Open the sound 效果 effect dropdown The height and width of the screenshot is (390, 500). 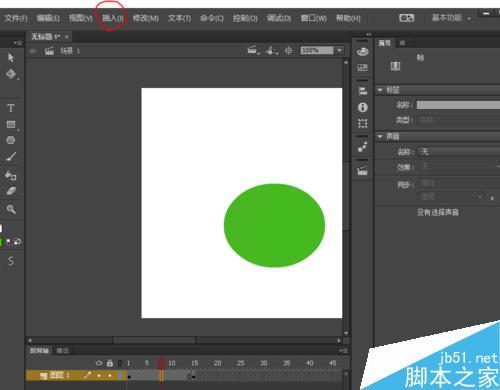click(459, 166)
